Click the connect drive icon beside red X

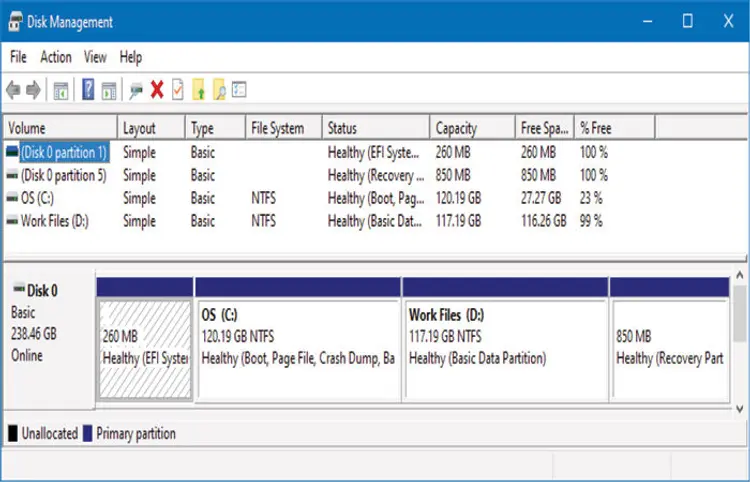point(136,90)
